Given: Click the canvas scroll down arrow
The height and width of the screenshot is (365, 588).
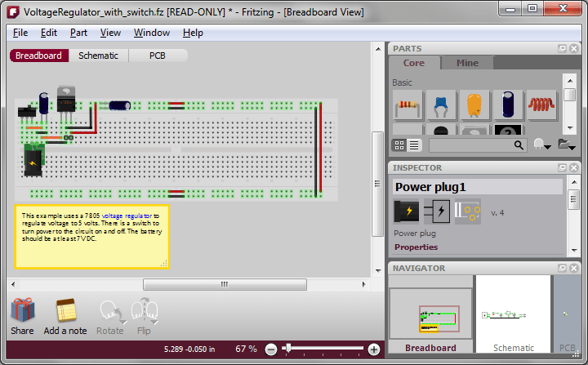Looking at the screenshot, I should tap(378, 270).
